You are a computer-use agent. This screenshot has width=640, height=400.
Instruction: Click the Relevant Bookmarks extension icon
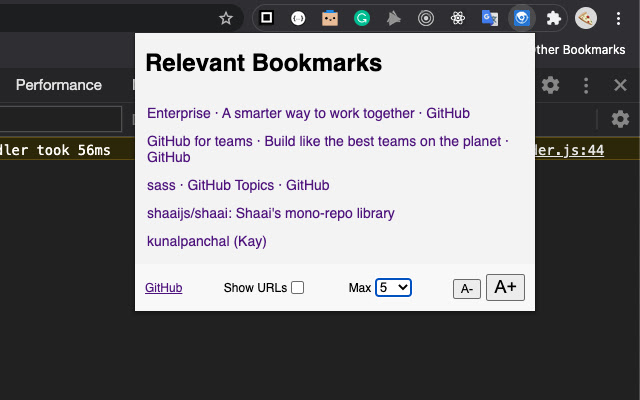pyautogui.click(x=522, y=18)
